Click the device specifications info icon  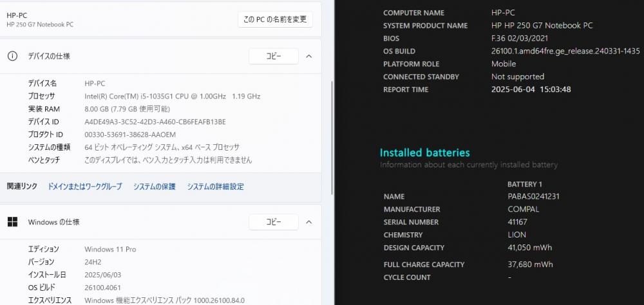(x=12, y=56)
